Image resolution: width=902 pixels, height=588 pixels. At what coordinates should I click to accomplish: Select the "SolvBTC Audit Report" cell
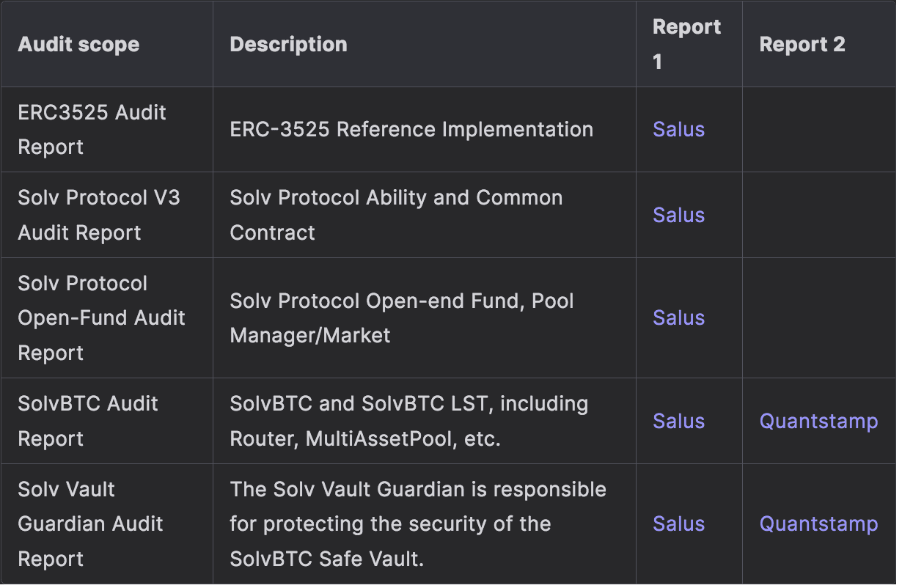tap(88, 421)
